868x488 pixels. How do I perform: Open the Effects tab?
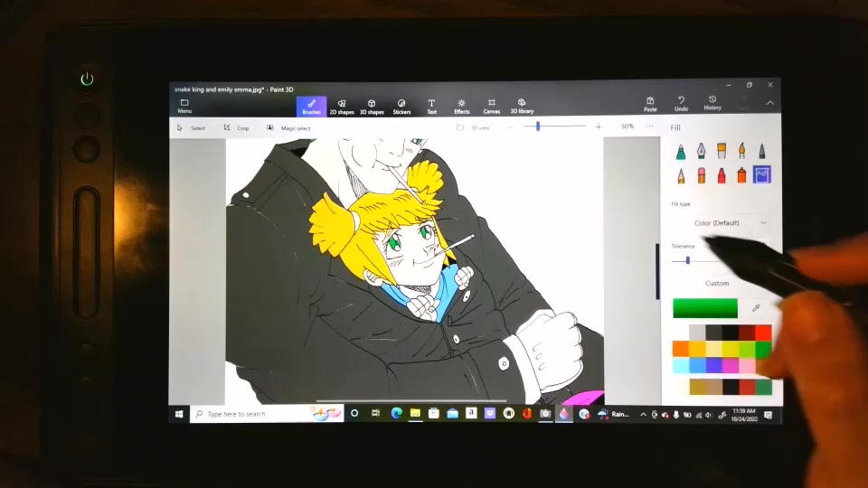tap(462, 107)
